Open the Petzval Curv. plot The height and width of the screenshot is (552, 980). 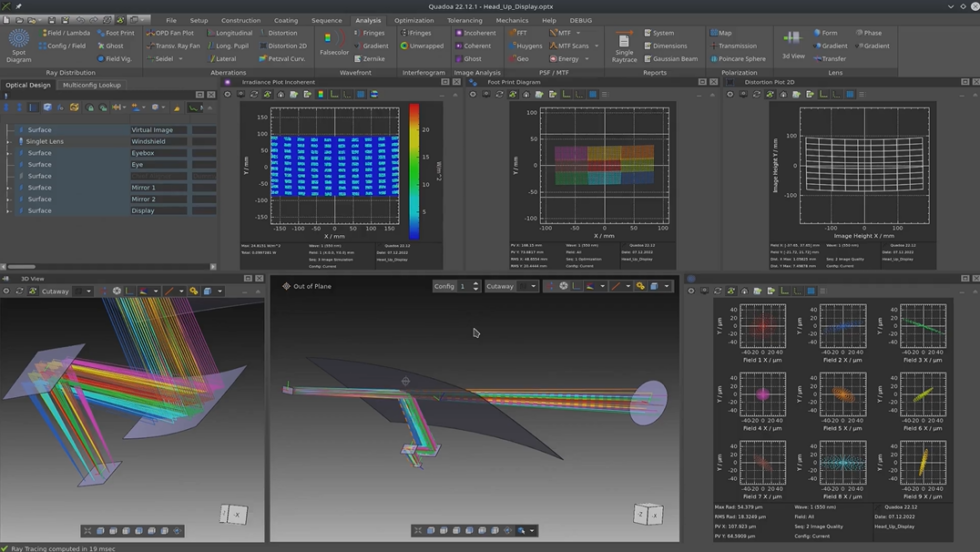(282, 59)
